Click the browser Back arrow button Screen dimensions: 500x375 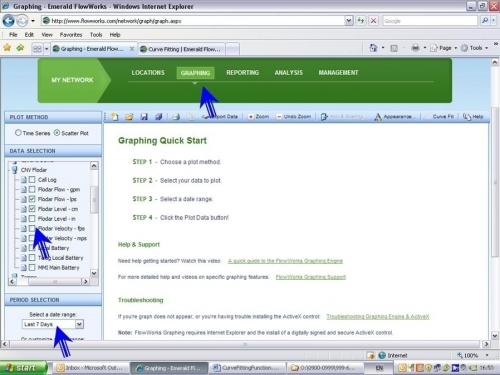[x=9, y=21]
